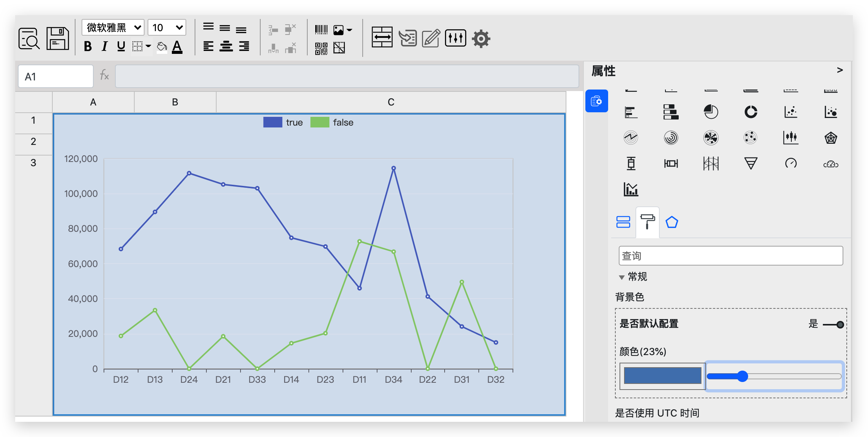Select row 1 header
868x437 pixels.
[33, 123]
